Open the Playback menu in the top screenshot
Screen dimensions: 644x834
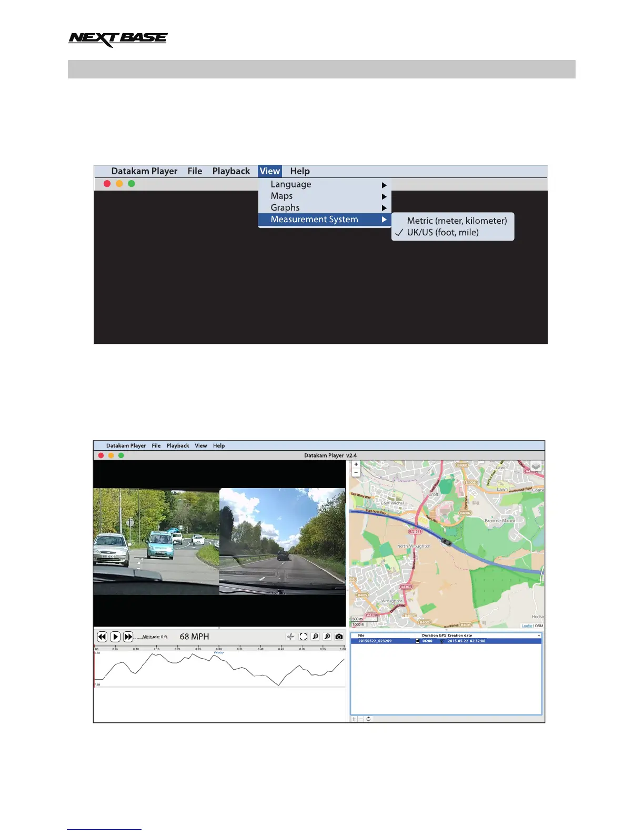(231, 171)
